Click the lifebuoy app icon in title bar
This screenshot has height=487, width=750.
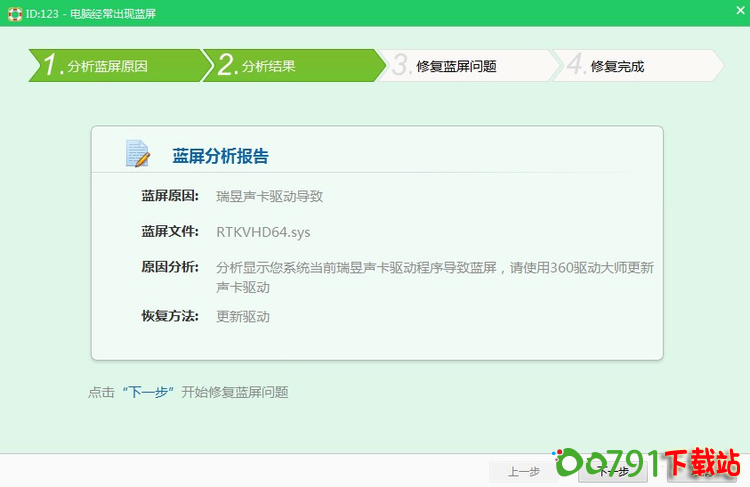click(x=12, y=12)
